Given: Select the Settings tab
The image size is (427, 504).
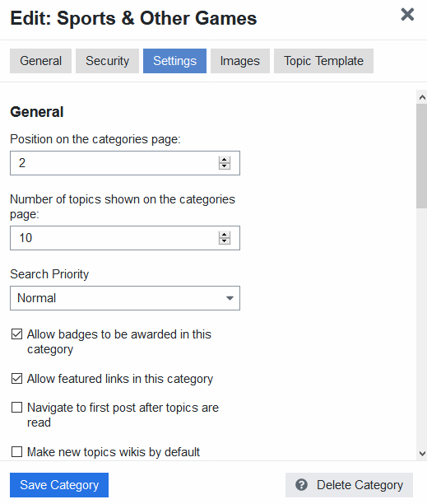Looking at the screenshot, I should [x=174, y=61].
